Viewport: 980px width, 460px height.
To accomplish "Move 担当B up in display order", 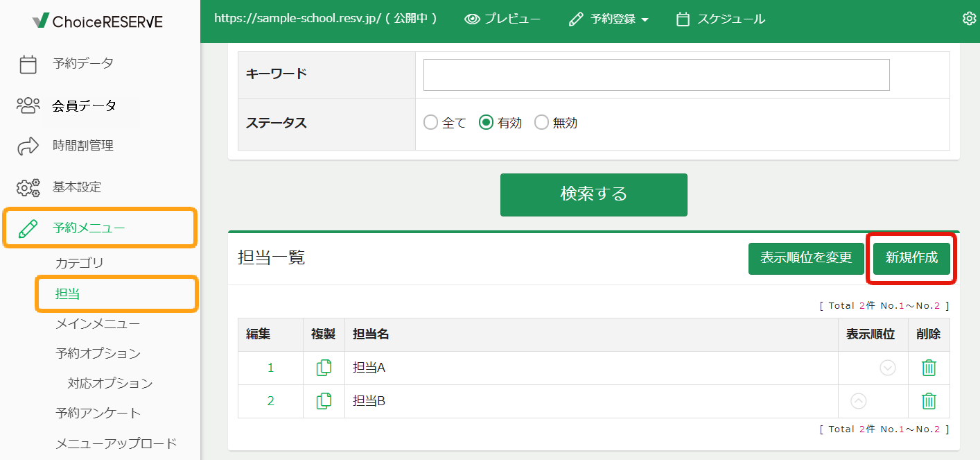I will pos(858,401).
